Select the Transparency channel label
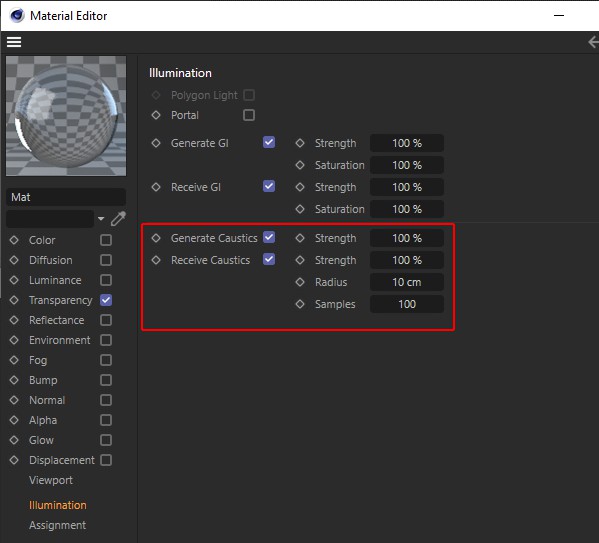599x543 pixels. coord(61,300)
